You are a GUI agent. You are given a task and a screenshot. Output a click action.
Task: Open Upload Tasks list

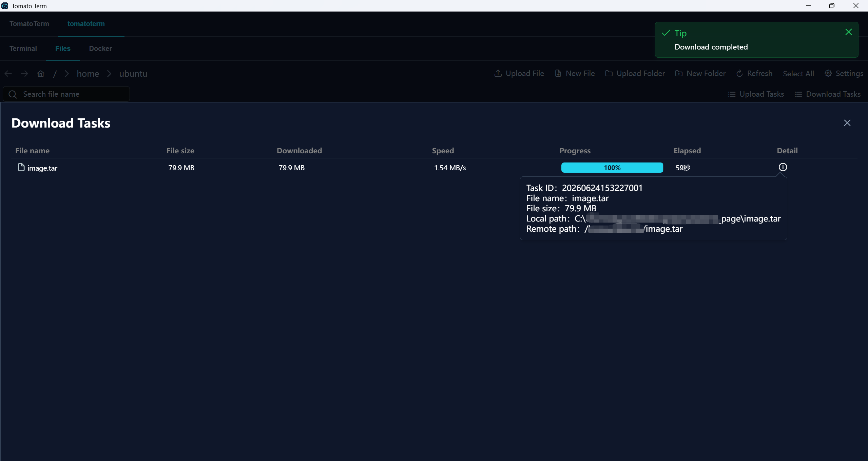click(x=756, y=94)
